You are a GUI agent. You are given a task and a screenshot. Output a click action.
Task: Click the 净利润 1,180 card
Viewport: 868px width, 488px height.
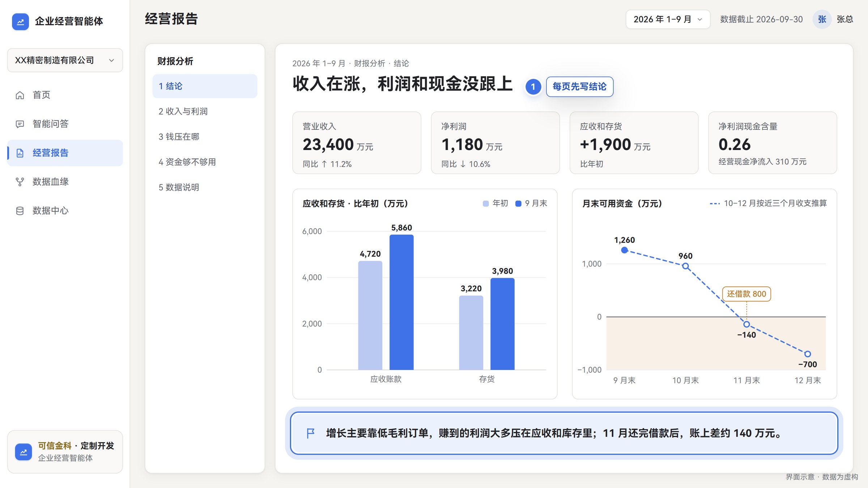pyautogui.click(x=495, y=143)
